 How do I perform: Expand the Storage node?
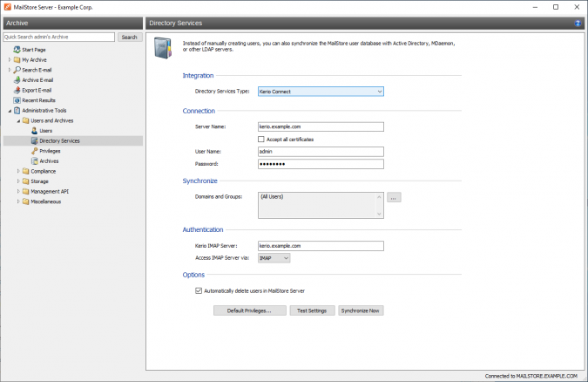point(18,181)
